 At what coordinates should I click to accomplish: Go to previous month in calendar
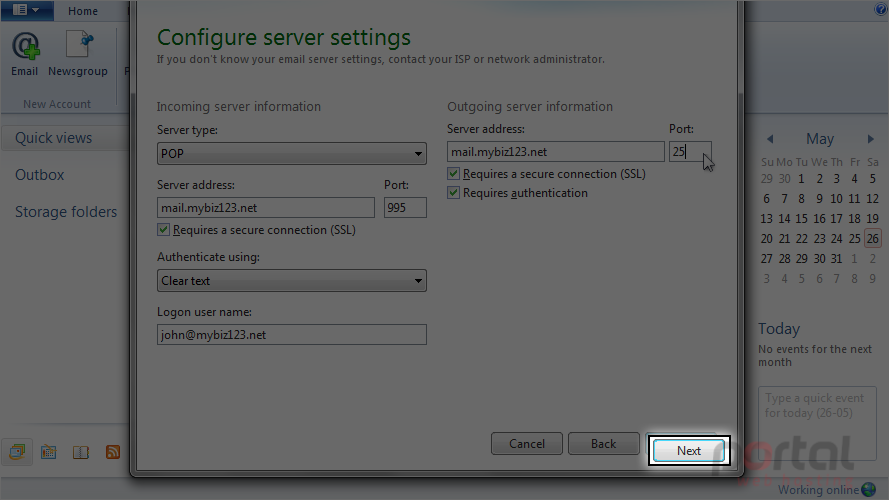click(x=769, y=139)
